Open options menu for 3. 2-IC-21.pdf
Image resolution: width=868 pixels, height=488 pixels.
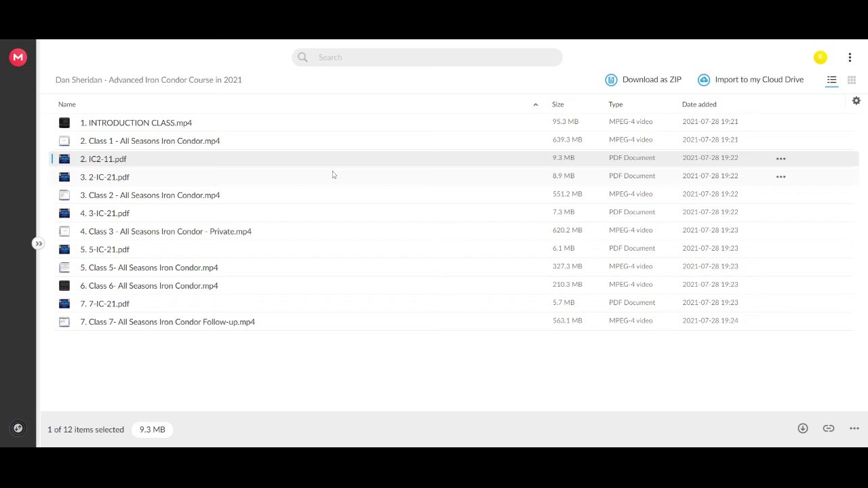tap(781, 177)
